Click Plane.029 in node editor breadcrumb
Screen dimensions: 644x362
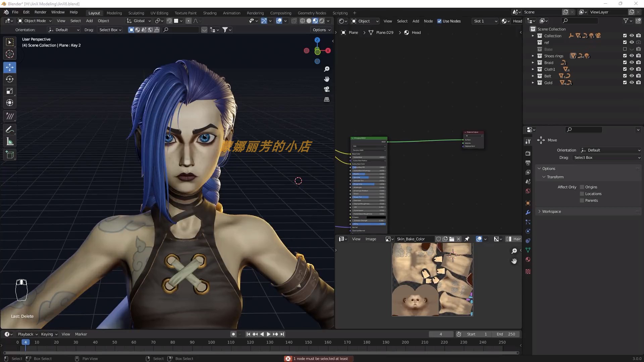pyautogui.click(x=384, y=33)
